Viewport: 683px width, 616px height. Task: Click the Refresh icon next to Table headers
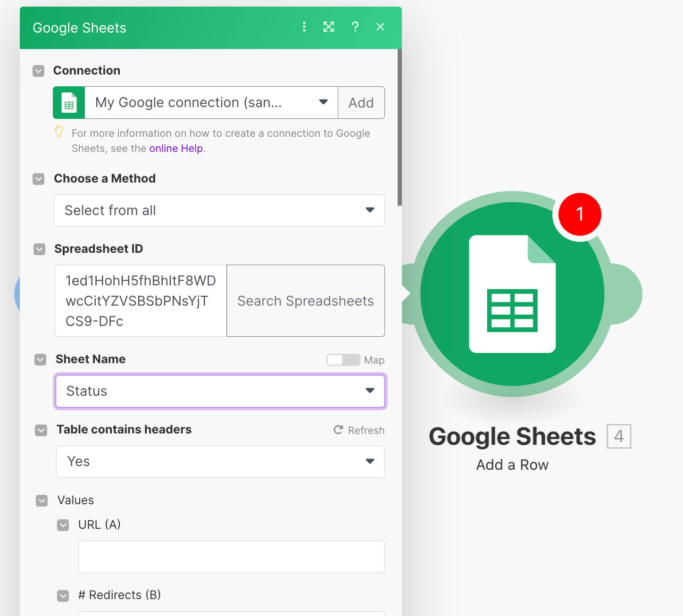338,430
